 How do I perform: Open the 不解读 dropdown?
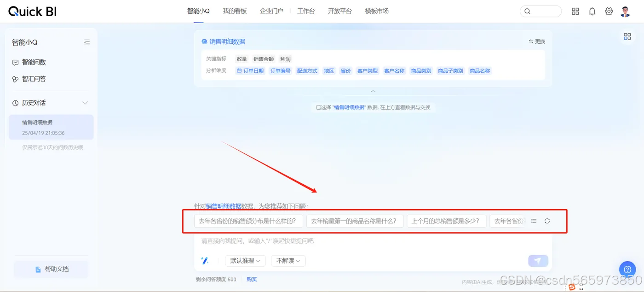click(x=288, y=261)
